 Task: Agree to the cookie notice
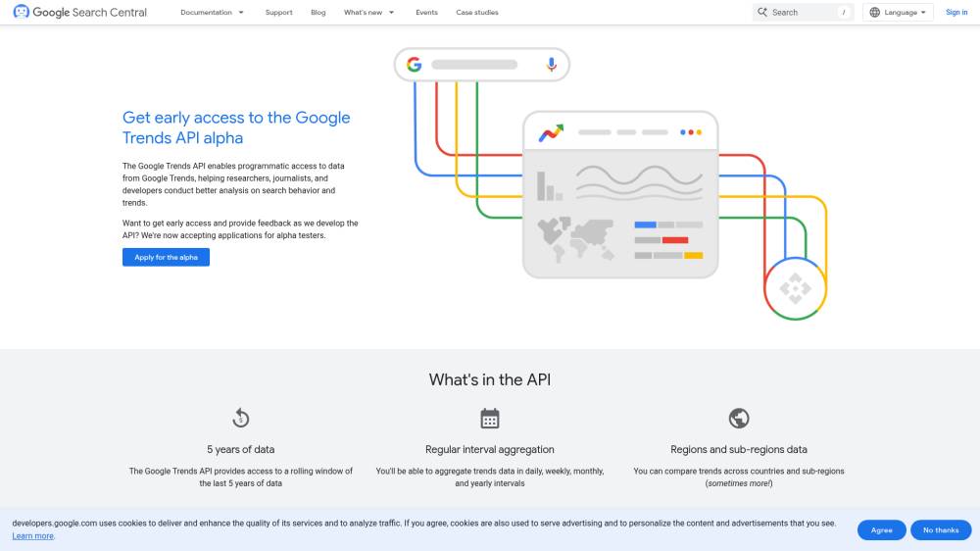(881, 529)
